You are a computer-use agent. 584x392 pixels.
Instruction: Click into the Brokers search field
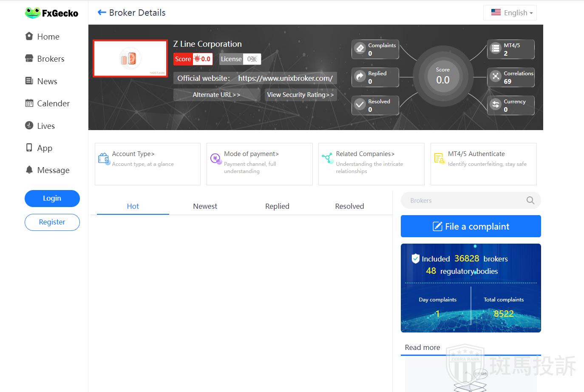click(463, 200)
